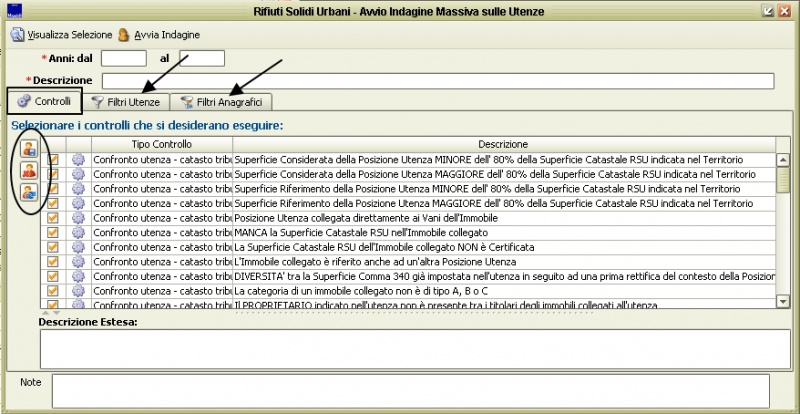The image size is (800, 414).
Task: Click the restore window button in title bar
Action: tap(767, 11)
